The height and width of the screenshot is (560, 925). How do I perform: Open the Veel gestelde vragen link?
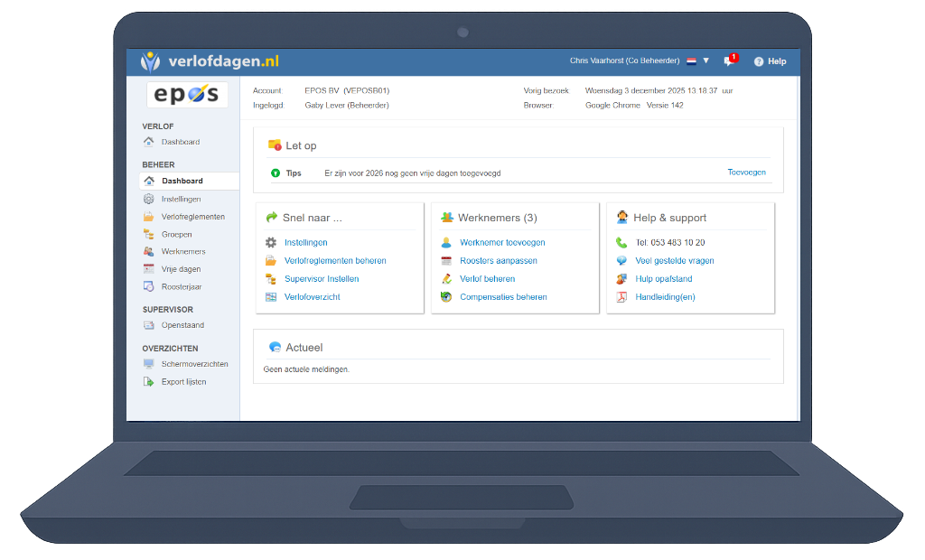[x=675, y=261]
